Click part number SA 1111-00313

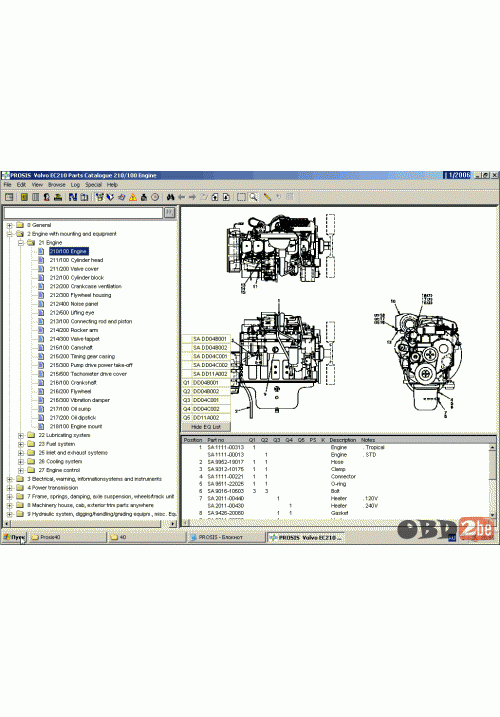click(x=226, y=447)
